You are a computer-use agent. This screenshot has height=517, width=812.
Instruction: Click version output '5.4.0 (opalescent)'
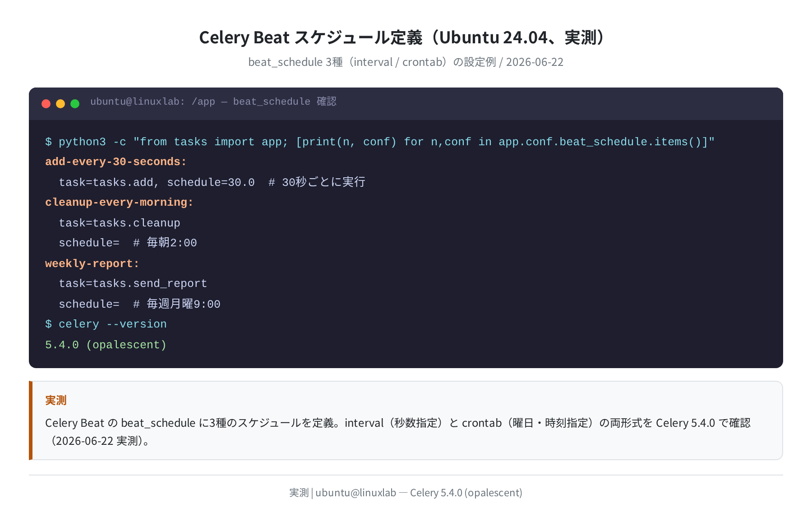tap(106, 345)
